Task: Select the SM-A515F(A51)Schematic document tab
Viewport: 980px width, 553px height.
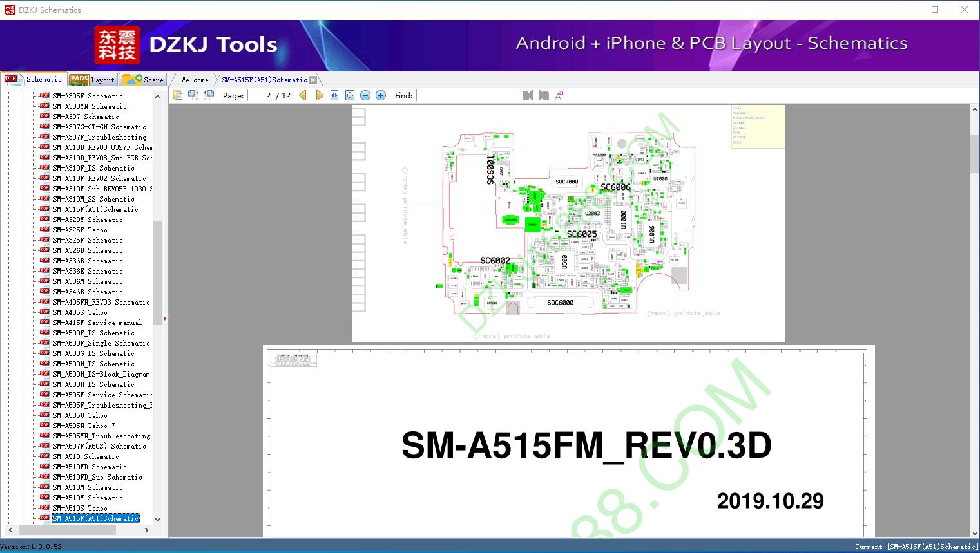Action: (264, 80)
